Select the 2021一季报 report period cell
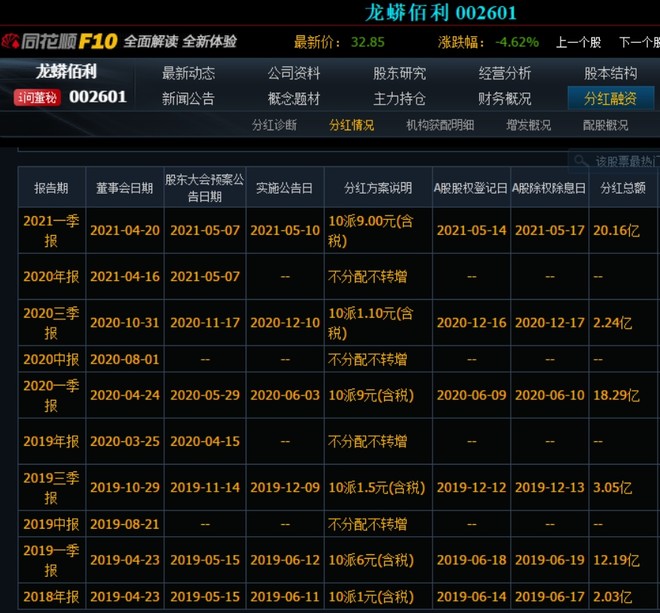This screenshot has height=613, width=660. [x=51, y=230]
